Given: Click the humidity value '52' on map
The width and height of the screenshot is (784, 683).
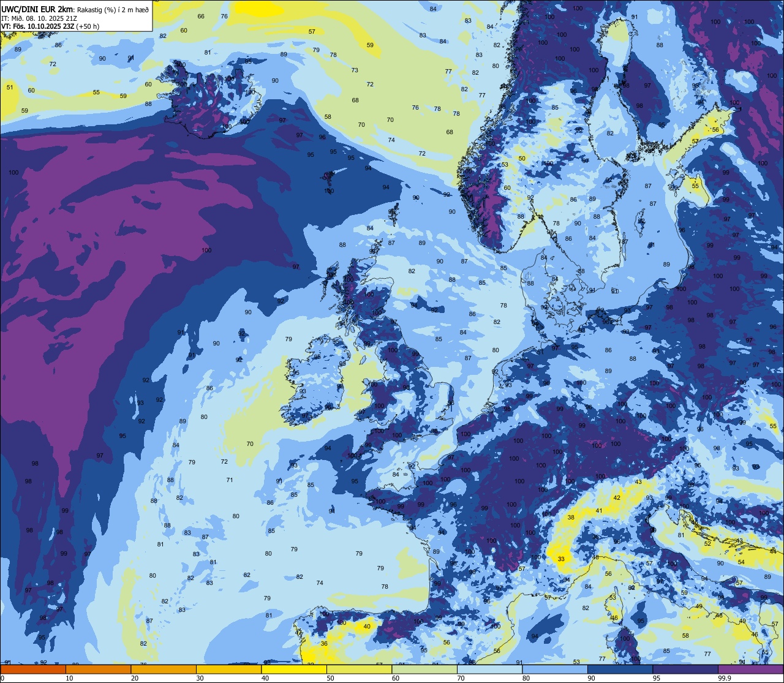Looking at the screenshot, I should coord(707,543).
